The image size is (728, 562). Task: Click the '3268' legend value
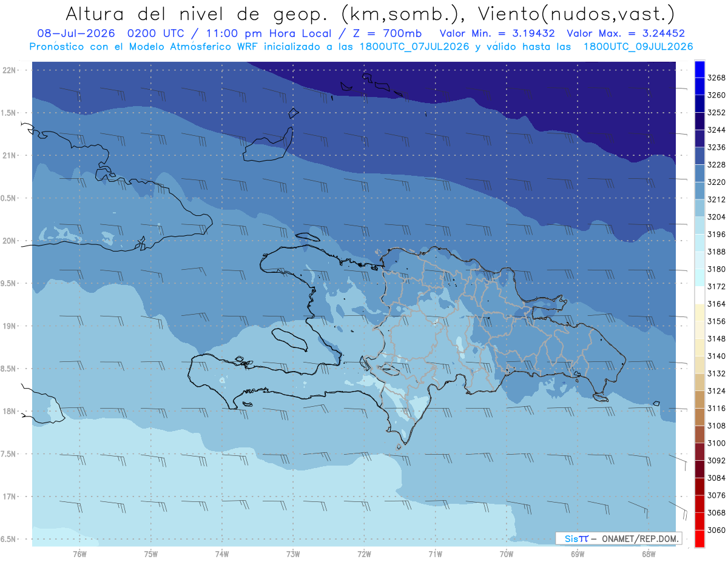[716, 78]
